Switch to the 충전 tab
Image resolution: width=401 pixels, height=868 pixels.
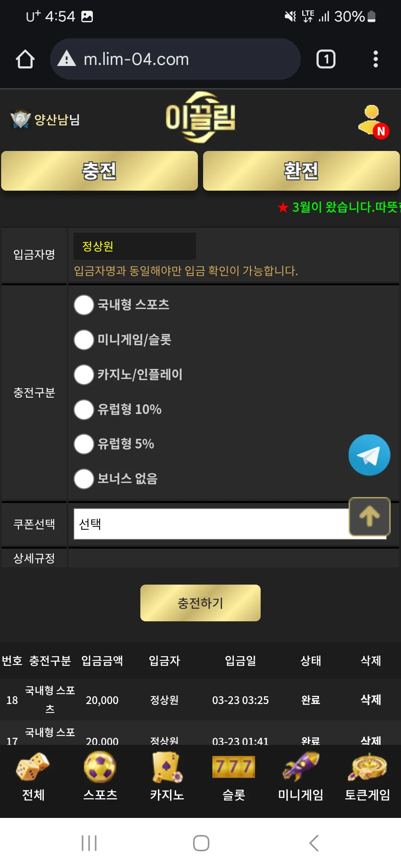click(x=100, y=171)
